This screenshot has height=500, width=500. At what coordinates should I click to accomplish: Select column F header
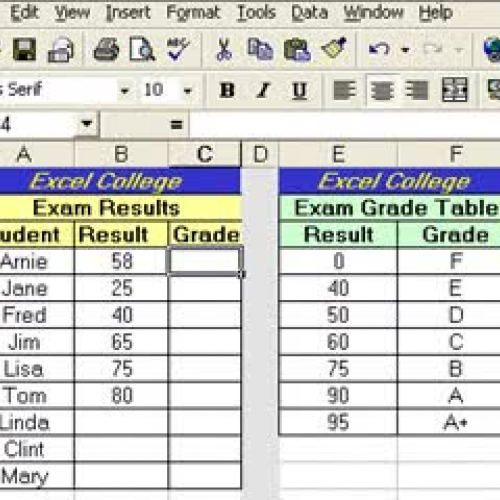449,154
